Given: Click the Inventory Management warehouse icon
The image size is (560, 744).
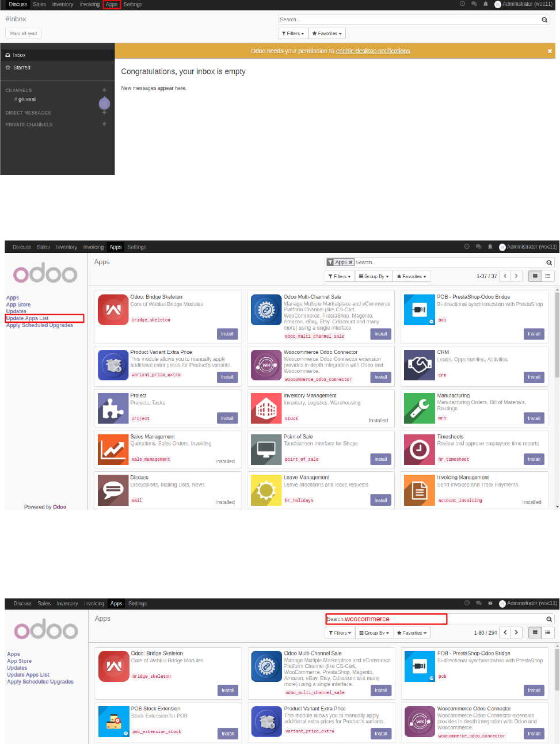Looking at the screenshot, I should coord(266,409).
